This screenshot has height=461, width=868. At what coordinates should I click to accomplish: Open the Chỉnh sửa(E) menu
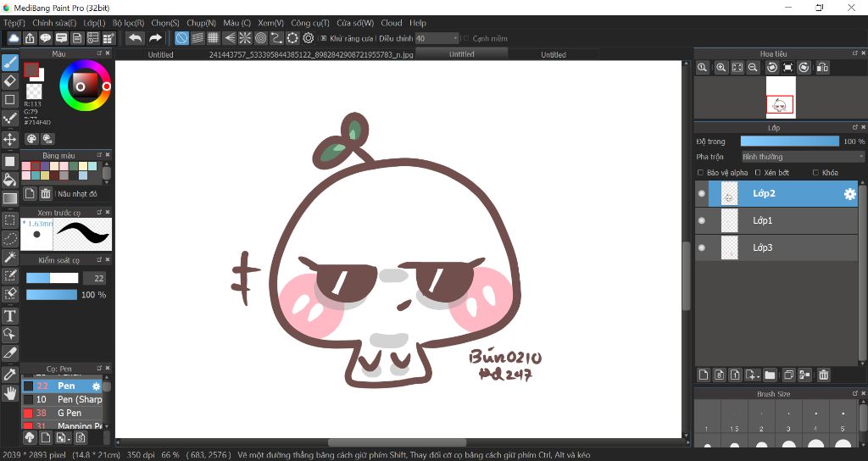pos(54,23)
